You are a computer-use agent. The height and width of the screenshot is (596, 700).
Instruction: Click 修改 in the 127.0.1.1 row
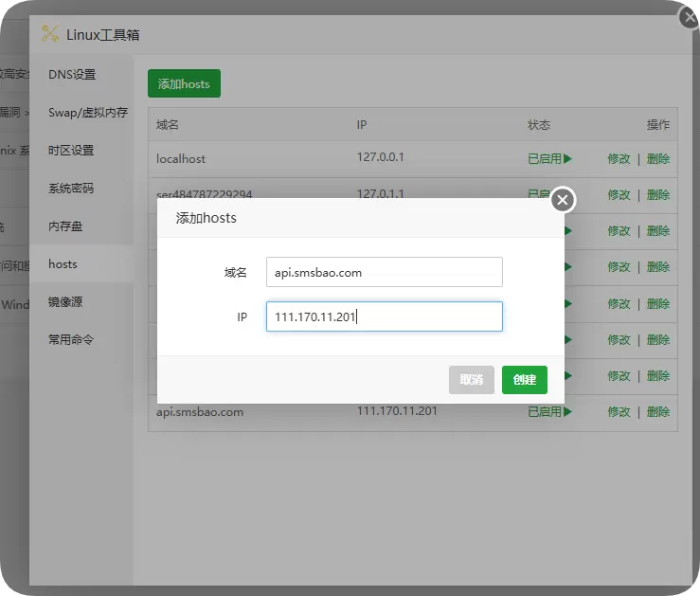(x=619, y=195)
